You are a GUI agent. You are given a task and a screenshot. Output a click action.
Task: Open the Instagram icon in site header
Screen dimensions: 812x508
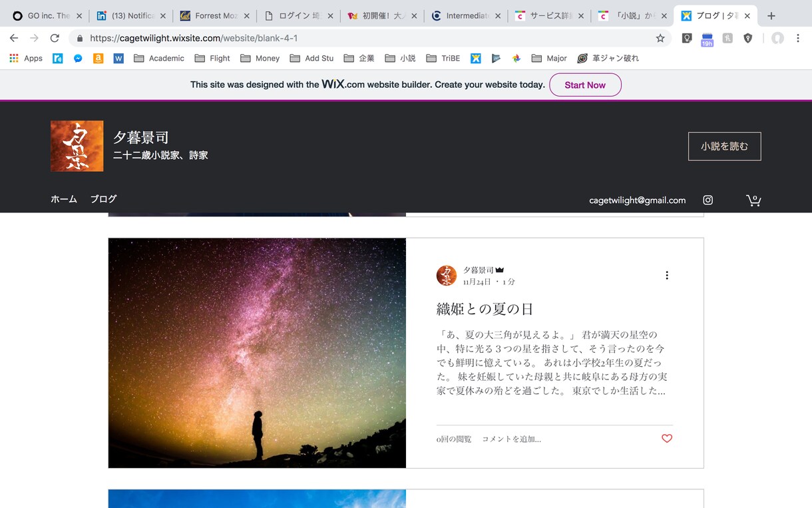click(708, 200)
